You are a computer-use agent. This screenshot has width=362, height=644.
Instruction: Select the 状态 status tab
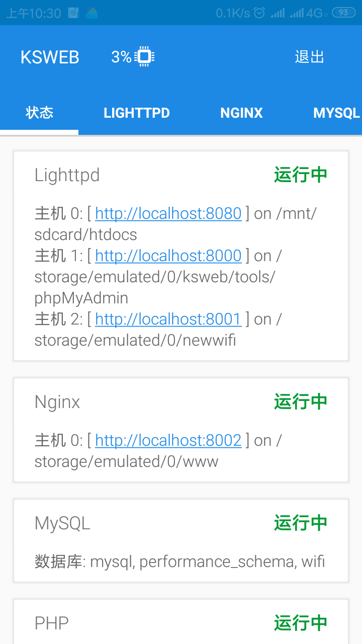point(39,113)
